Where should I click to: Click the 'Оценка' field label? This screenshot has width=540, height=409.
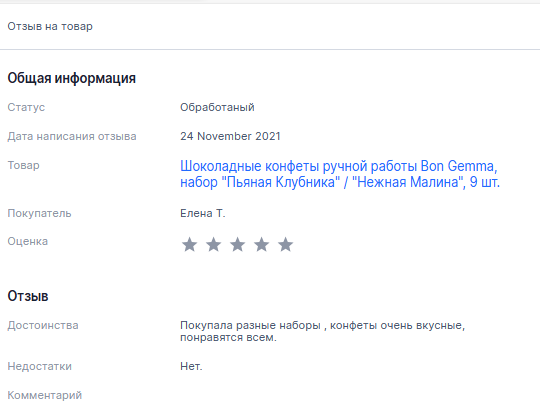[x=28, y=241]
